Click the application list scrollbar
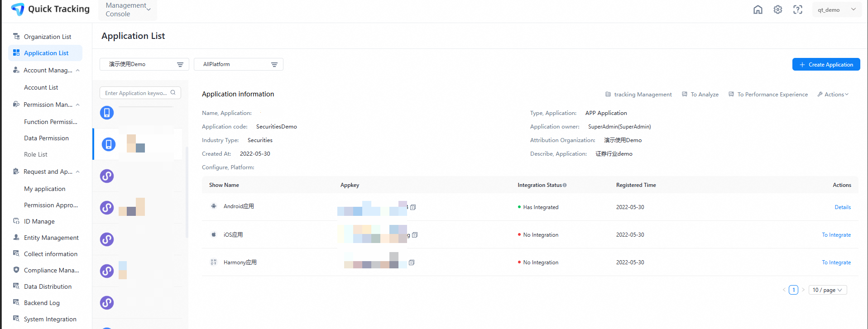This screenshot has height=329, width=868. tap(187, 192)
